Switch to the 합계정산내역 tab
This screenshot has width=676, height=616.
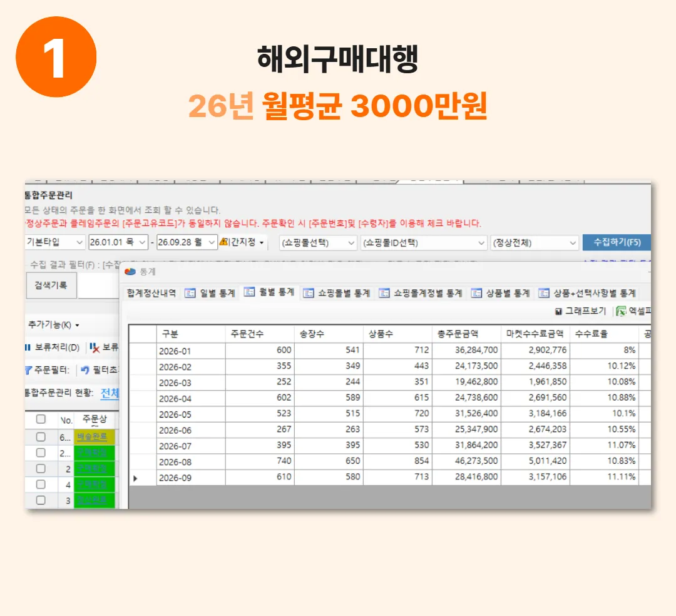pos(151,293)
